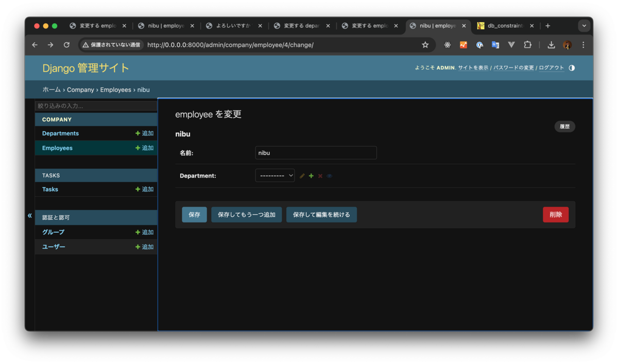Add a new Department using green plus icon
The height and width of the screenshot is (364, 618).
(x=311, y=176)
